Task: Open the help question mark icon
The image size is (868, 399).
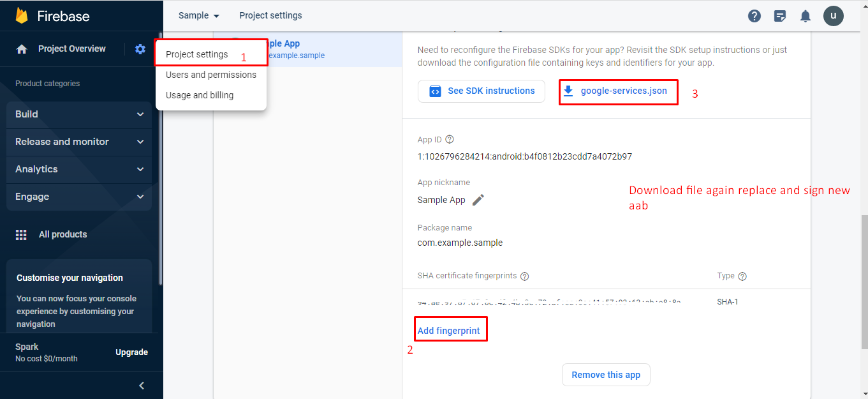Action: pyautogui.click(x=754, y=16)
